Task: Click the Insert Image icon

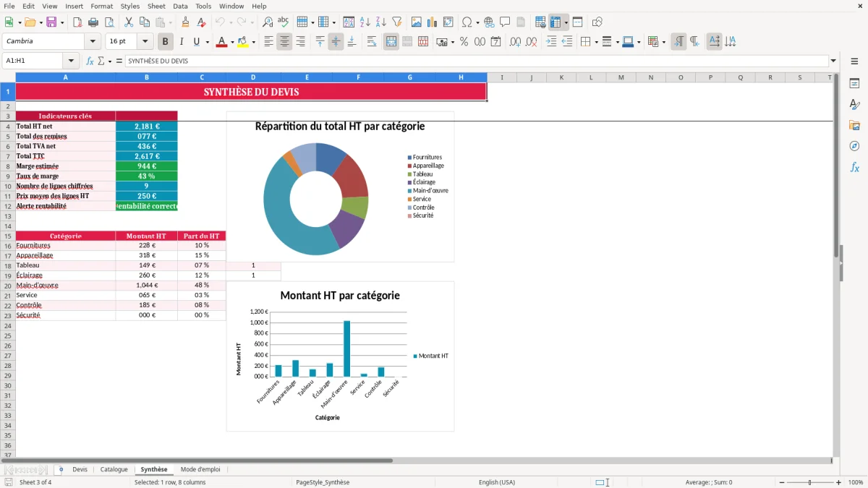Action: point(417,22)
